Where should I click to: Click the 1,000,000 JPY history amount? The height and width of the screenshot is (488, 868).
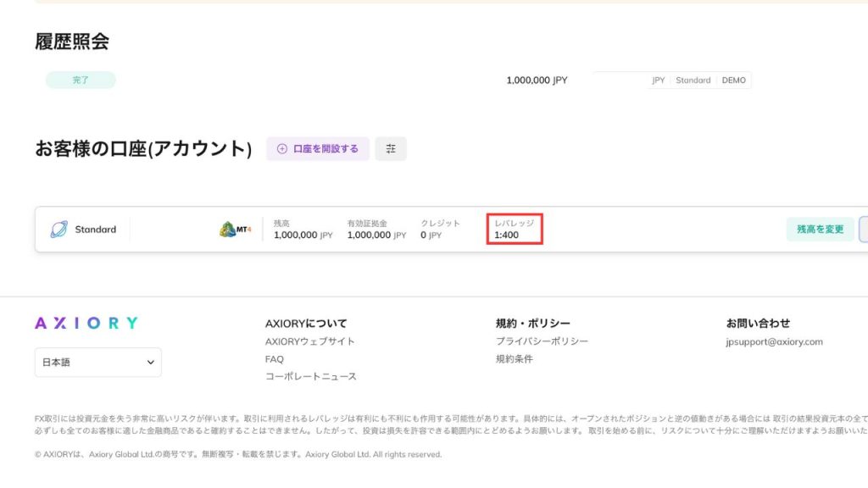click(537, 80)
